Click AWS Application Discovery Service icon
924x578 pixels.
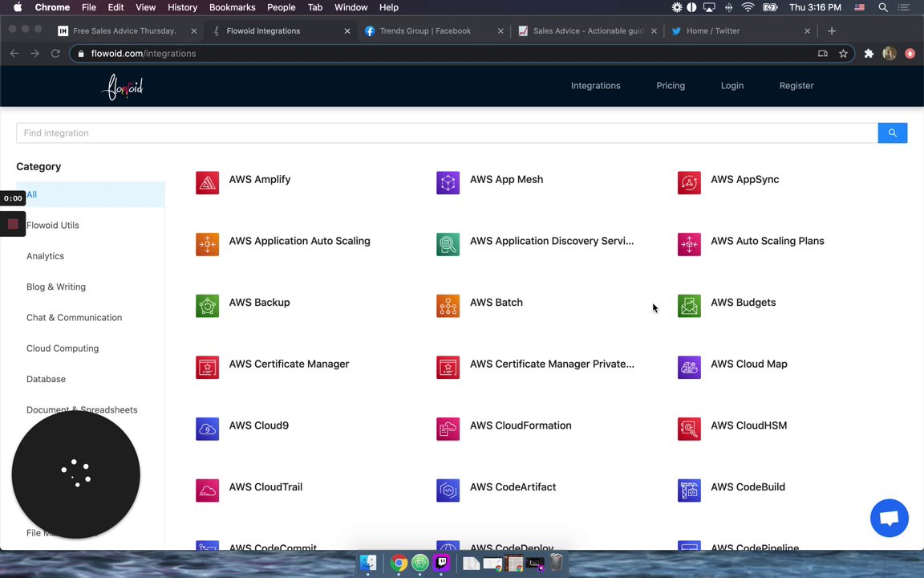(x=448, y=244)
